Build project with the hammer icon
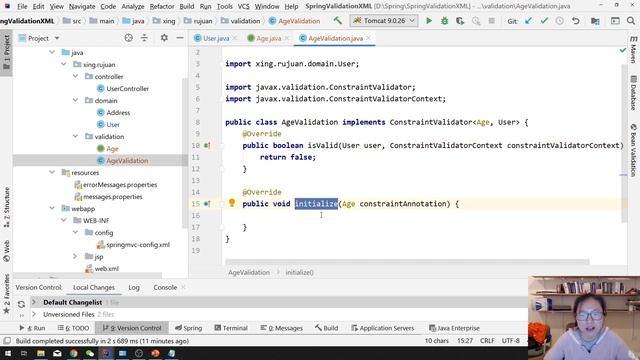This screenshot has height=360, width=640. (x=338, y=20)
